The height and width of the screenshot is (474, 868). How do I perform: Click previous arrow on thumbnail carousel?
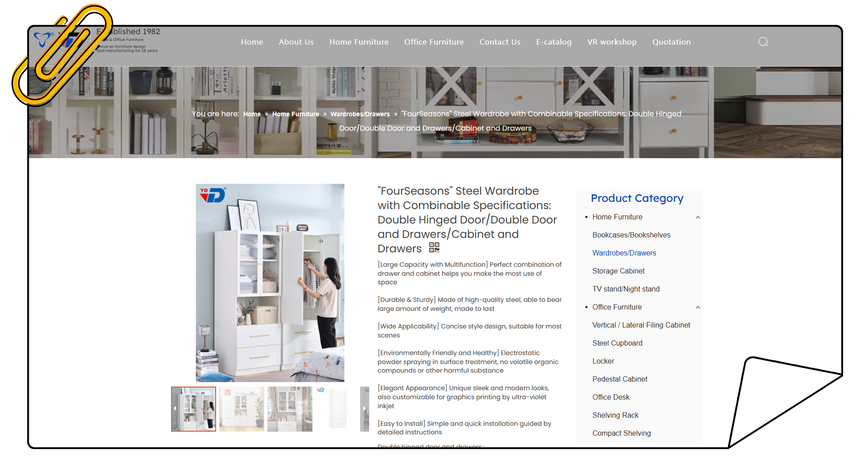175,409
